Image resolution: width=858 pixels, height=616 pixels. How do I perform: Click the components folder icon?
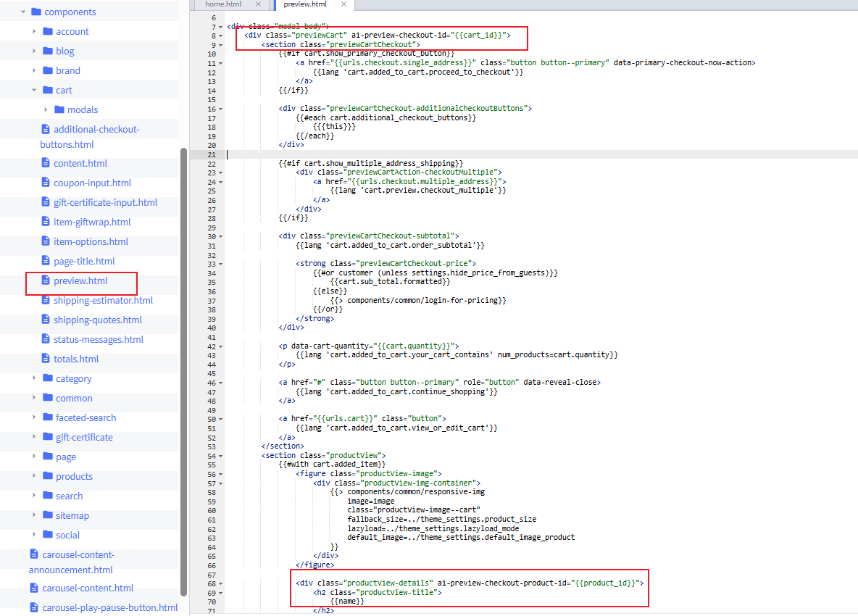coord(37,12)
